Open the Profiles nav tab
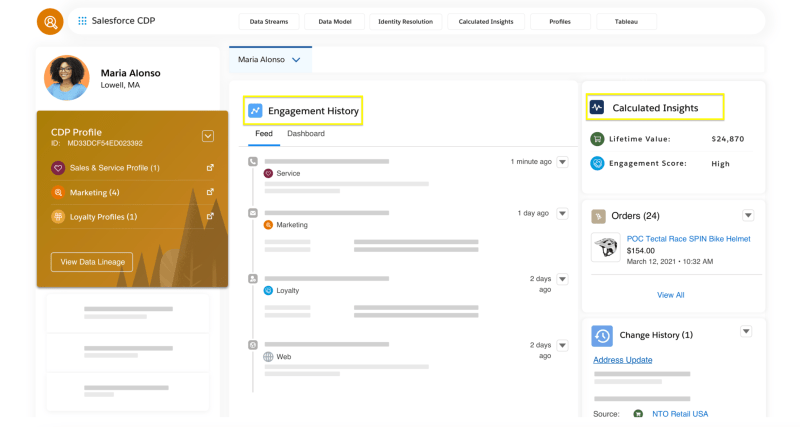 [560, 21]
